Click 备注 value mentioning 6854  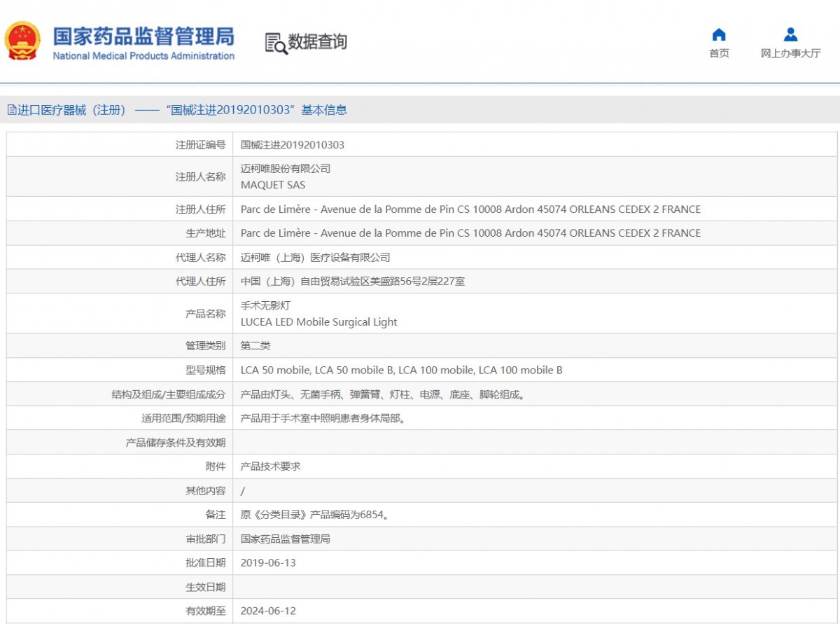pos(315,515)
